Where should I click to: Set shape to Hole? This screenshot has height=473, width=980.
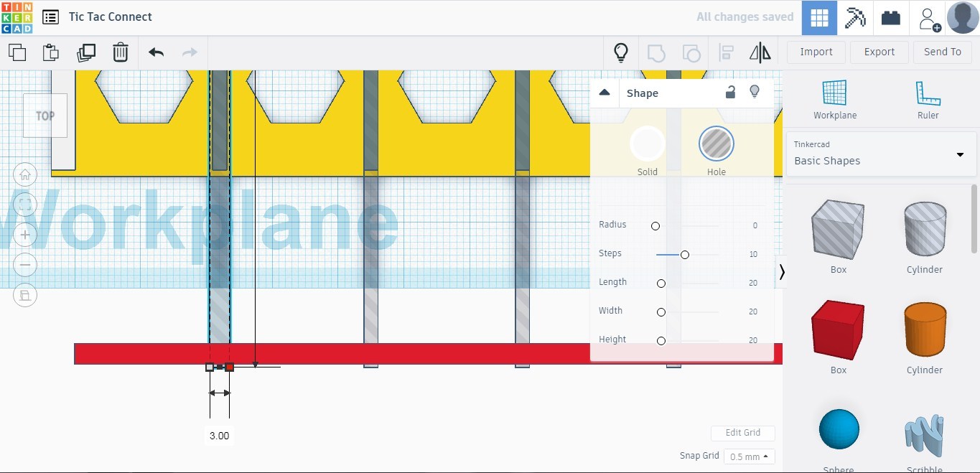[716, 144]
